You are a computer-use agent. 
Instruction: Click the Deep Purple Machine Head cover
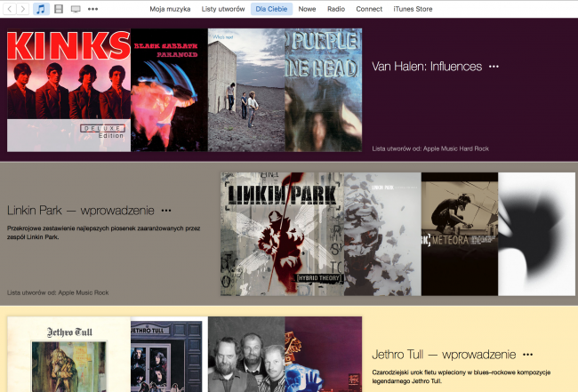(x=324, y=90)
